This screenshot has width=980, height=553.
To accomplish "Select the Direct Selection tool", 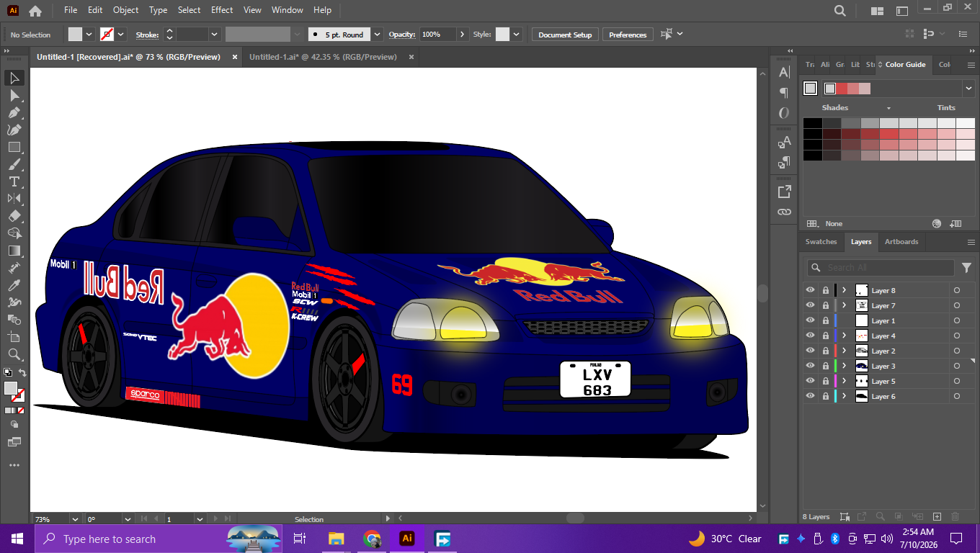I will coord(14,95).
